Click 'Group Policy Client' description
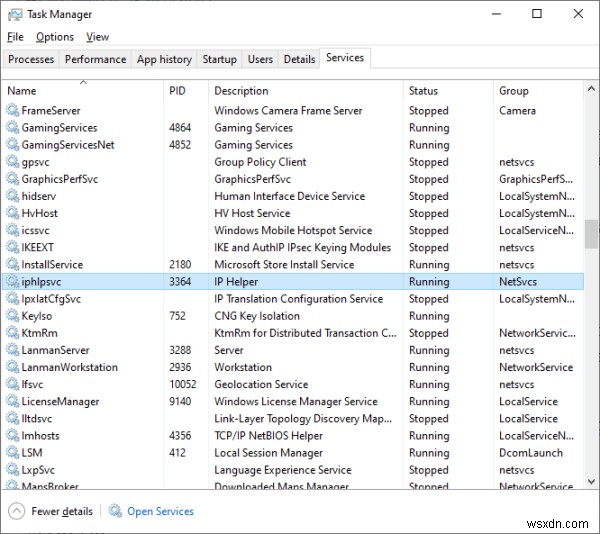The image size is (600, 534). (x=260, y=162)
